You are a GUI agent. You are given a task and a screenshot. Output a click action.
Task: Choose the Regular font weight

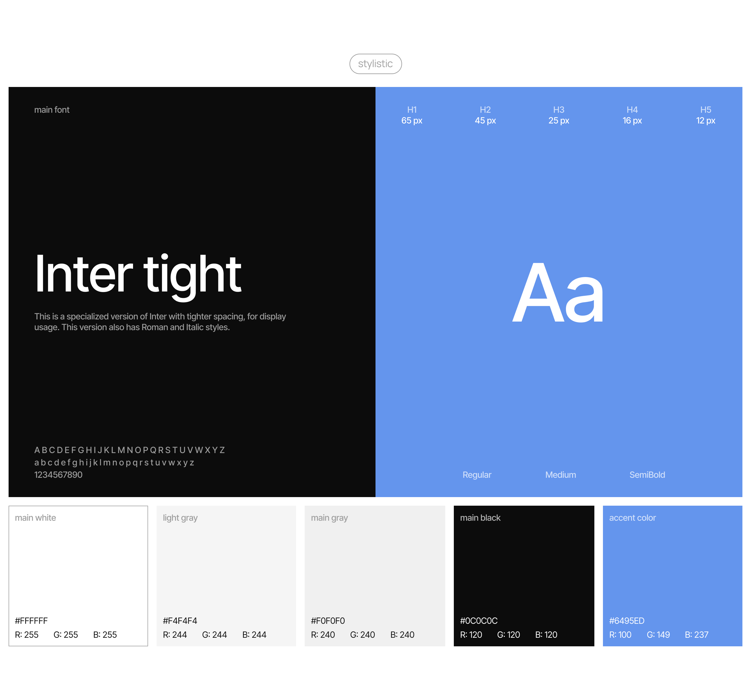tap(477, 475)
